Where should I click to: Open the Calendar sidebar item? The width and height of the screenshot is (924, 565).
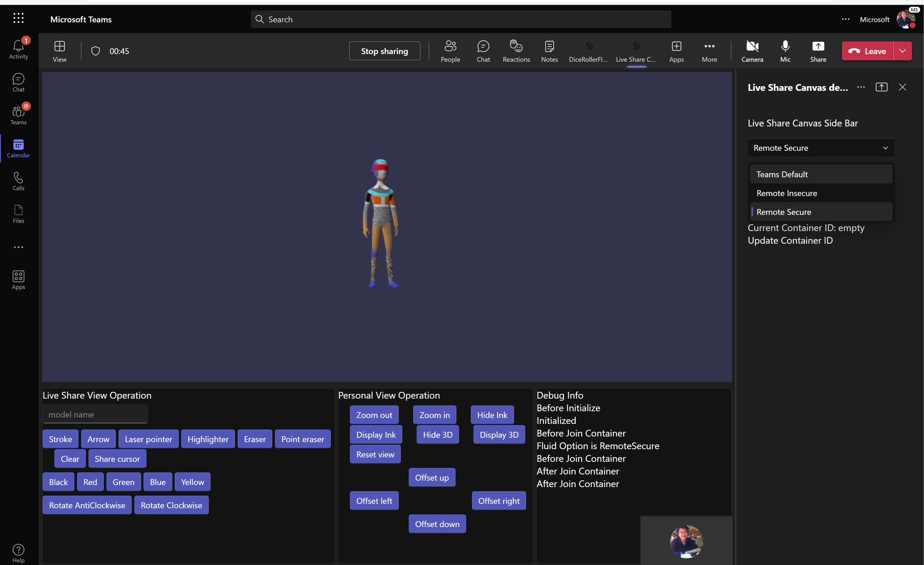pos(18,148)
